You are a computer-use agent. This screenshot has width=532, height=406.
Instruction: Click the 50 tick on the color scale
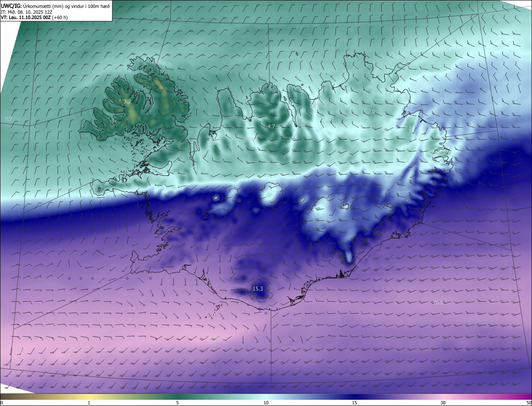529,403
